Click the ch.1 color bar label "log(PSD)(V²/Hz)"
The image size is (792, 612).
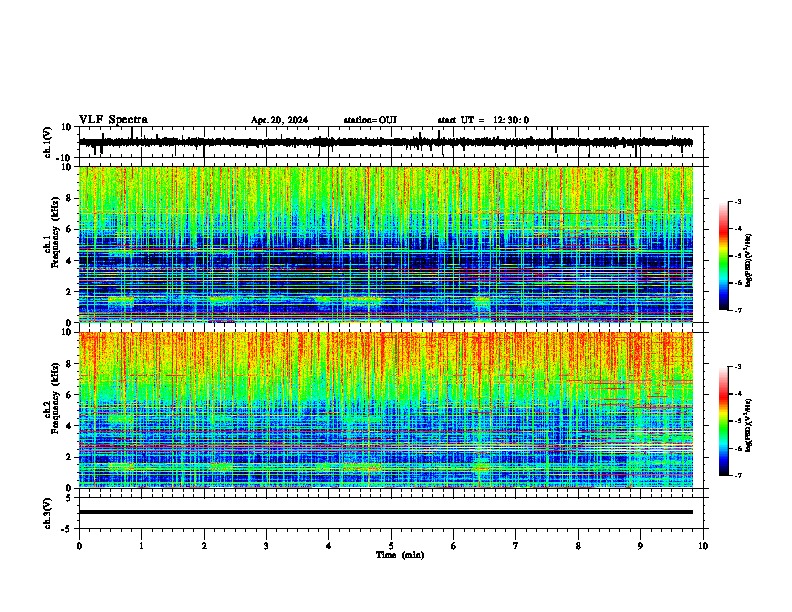[749, 261]
